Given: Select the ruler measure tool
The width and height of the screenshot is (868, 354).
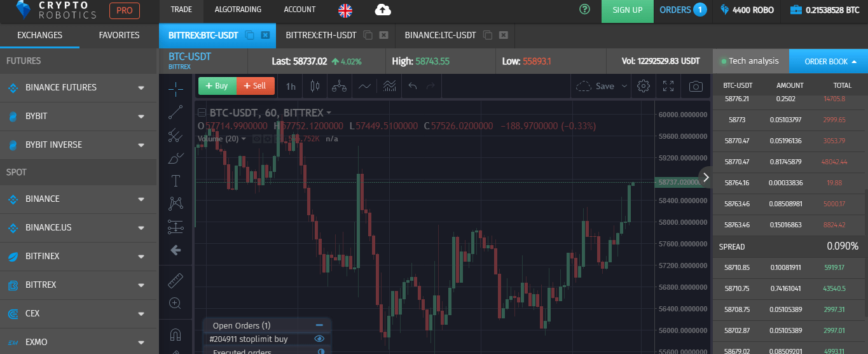Looking at the screenshot, I should pyautogui.click(x=176, y=280).
